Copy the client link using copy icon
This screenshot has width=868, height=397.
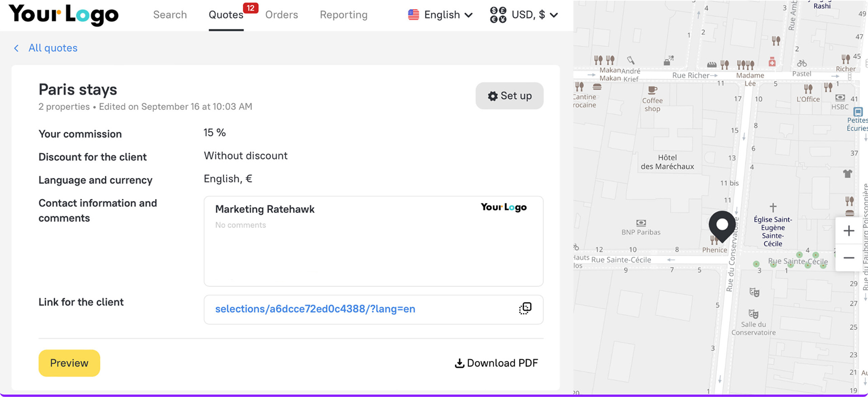[x=525, y=309]
